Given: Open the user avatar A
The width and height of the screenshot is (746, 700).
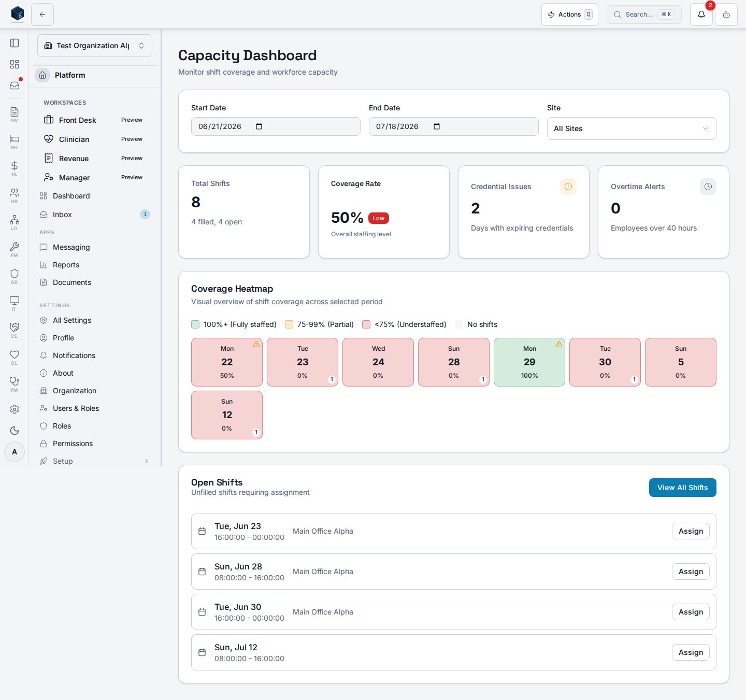Looking at the screenshot, I should click(15, 452).
